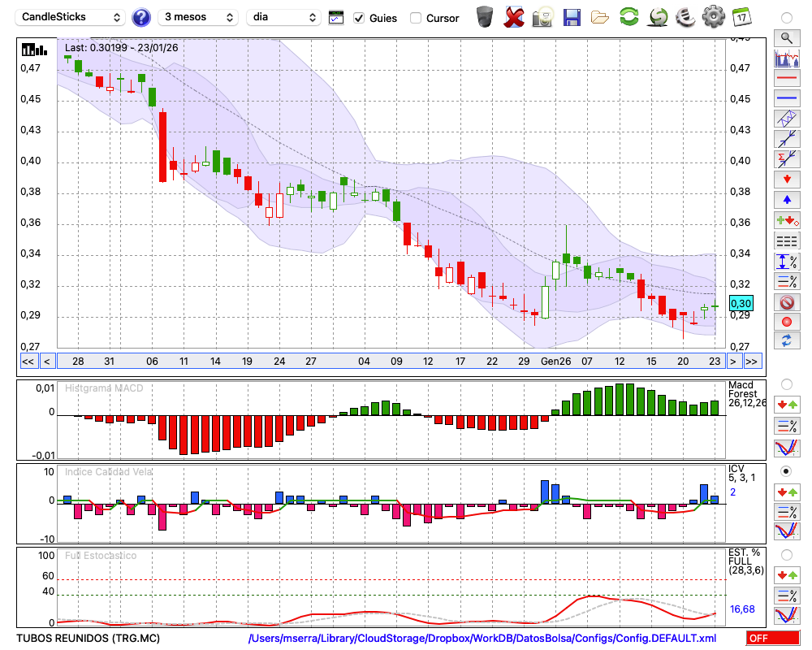The image size is (812, 650).
Task: Click the red X delete icon
Action: (x=514, y=17)
